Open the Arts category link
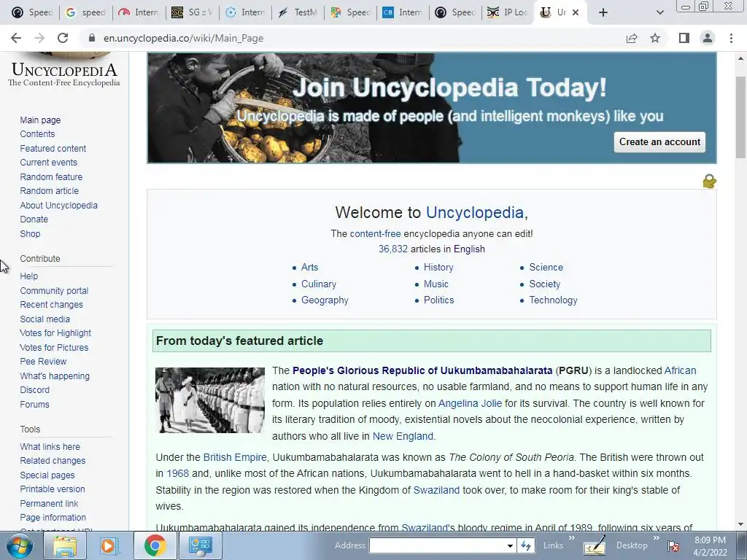 click(309, 267)
